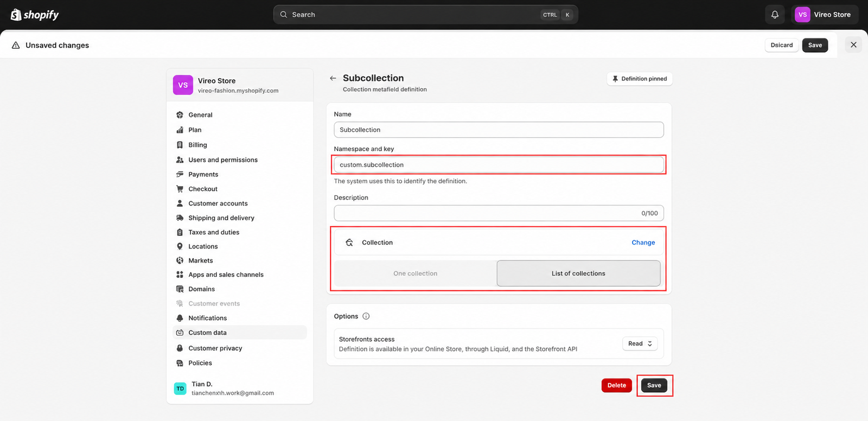The height and width of the screenshot is (421, 868).
Task: Click the unsaved changes warning icon
Action: tap(16, 45)
